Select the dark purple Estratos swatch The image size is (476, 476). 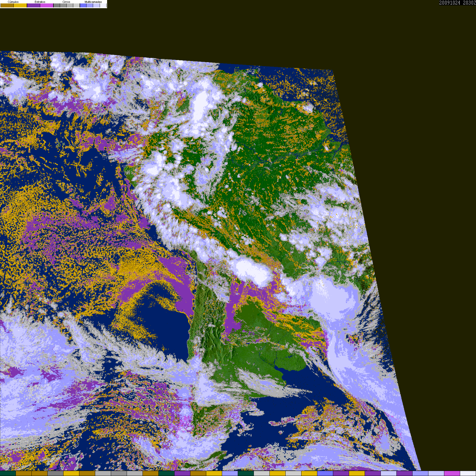34,5
